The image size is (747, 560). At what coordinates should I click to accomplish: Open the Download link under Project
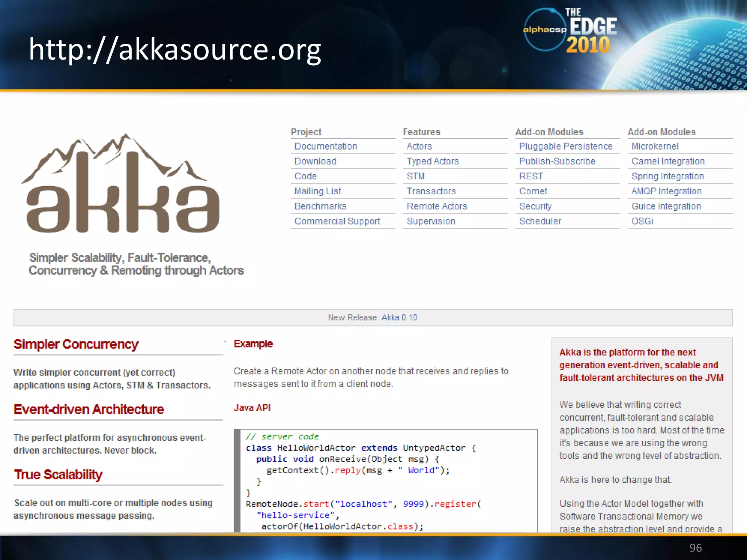pos(316,161)
